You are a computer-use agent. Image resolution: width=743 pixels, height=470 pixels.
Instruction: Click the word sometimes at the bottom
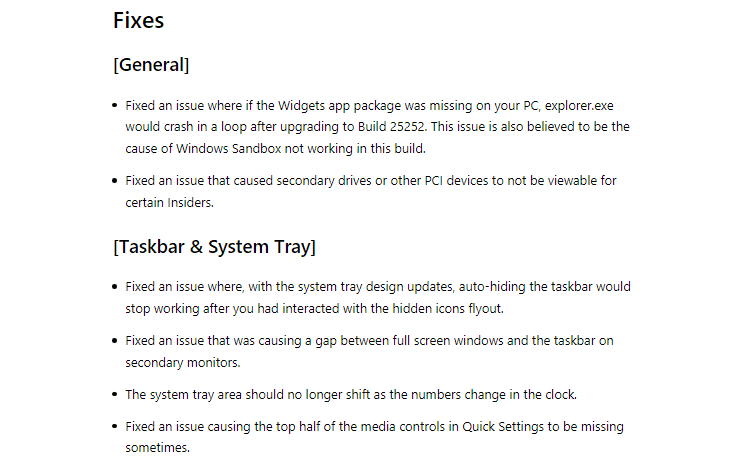[x=157, y=448]
